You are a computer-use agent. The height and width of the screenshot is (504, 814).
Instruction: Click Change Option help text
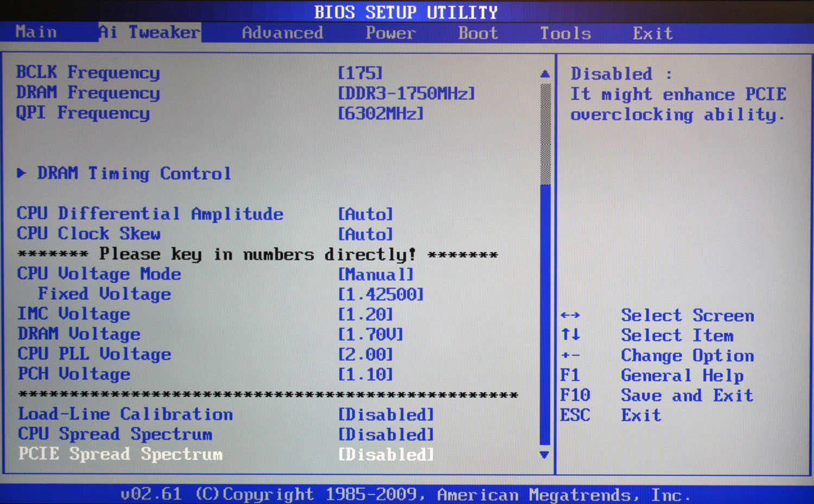[x=688, y=356]
